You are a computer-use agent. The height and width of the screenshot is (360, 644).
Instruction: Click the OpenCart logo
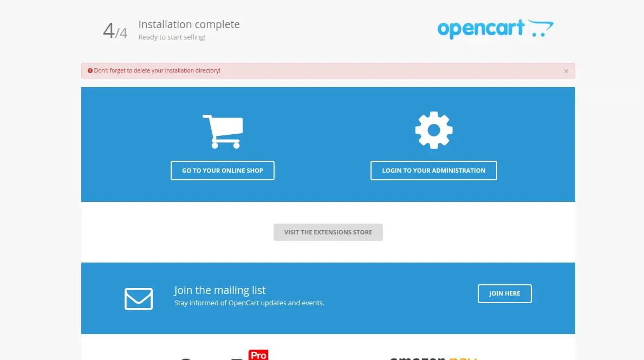click(x=495, y=29)
